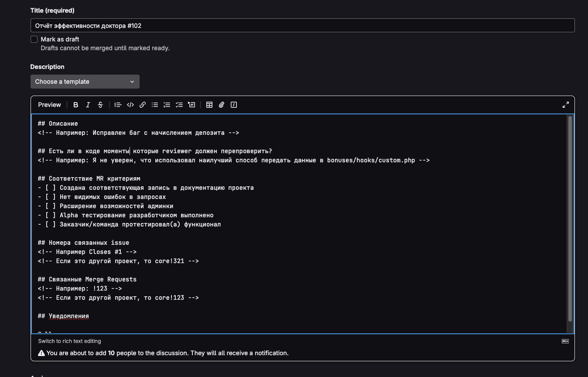Enable the Mark as draft checkbox
This screenshot has width=588, height=377.
(x=34, y=39)
